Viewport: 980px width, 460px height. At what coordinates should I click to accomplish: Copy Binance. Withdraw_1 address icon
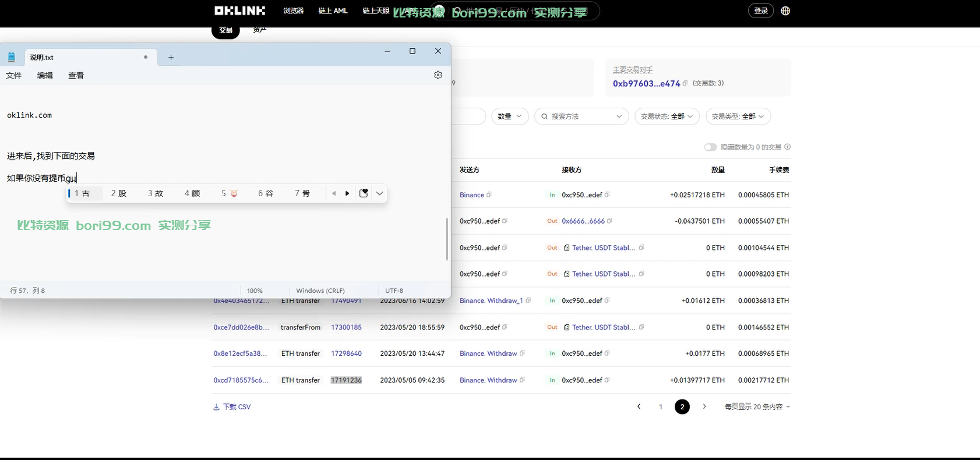[x=528, y=300]
